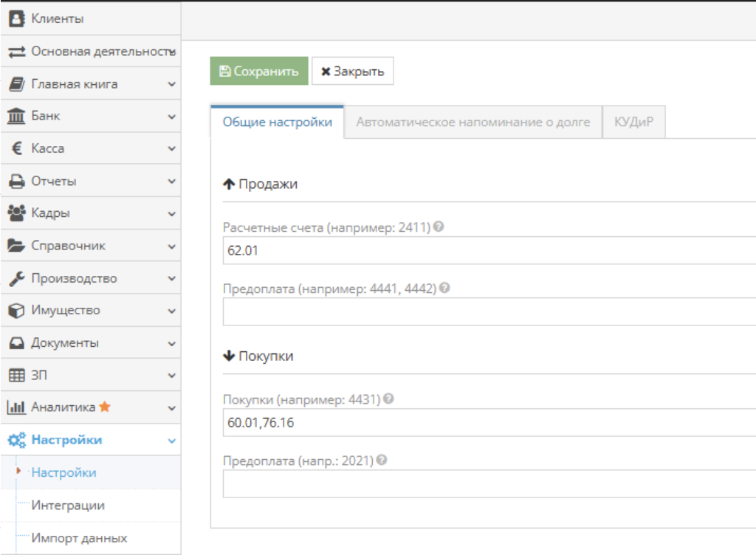This screenshot has height=555, width=756.
Task: Open Интеграции in the settings submenu
Action: pos(68,506)
